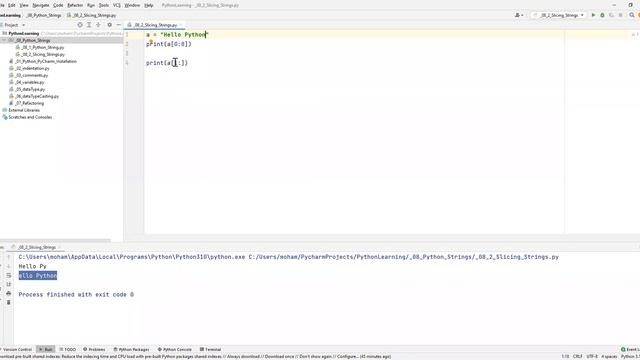Image resolution: width=640 pixels, height=360 pixels.
Task: Open the Window menu
Action: [132, 5]
